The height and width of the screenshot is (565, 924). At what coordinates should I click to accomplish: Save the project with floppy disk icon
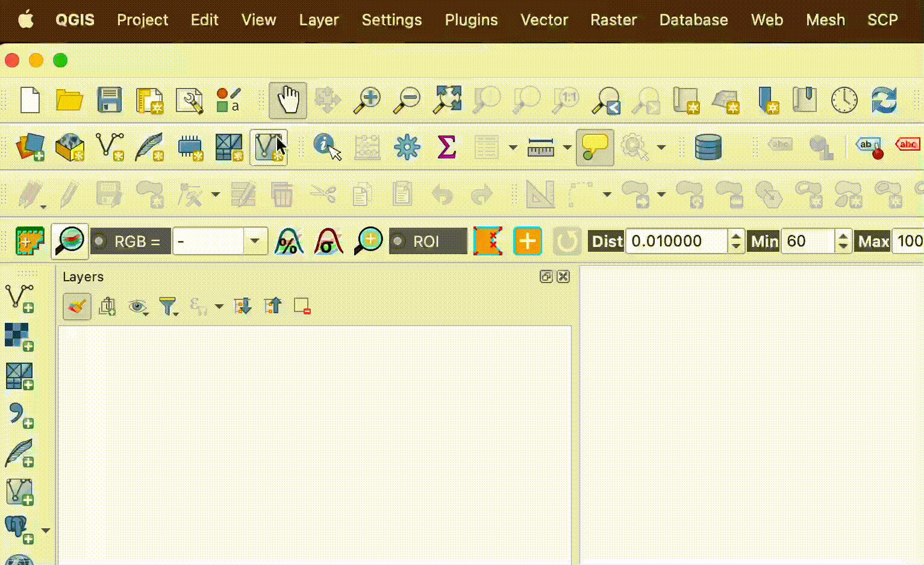coord(110,100)
